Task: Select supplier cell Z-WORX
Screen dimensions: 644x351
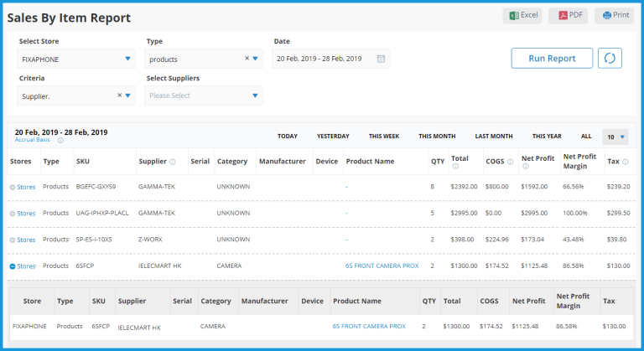Action: click(150, 240)
